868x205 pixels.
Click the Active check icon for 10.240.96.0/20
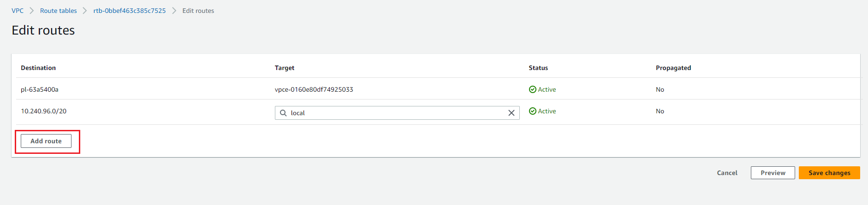pos(532,111)
